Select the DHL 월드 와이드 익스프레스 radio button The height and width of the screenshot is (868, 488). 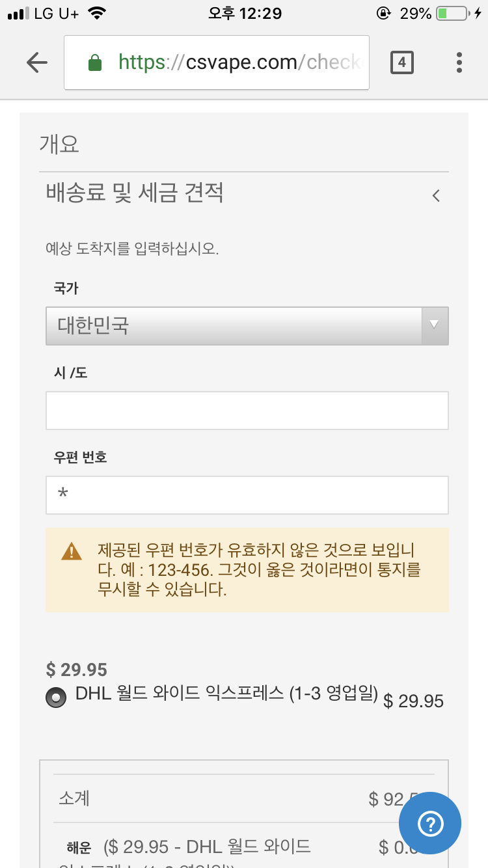tap(56, 697)
